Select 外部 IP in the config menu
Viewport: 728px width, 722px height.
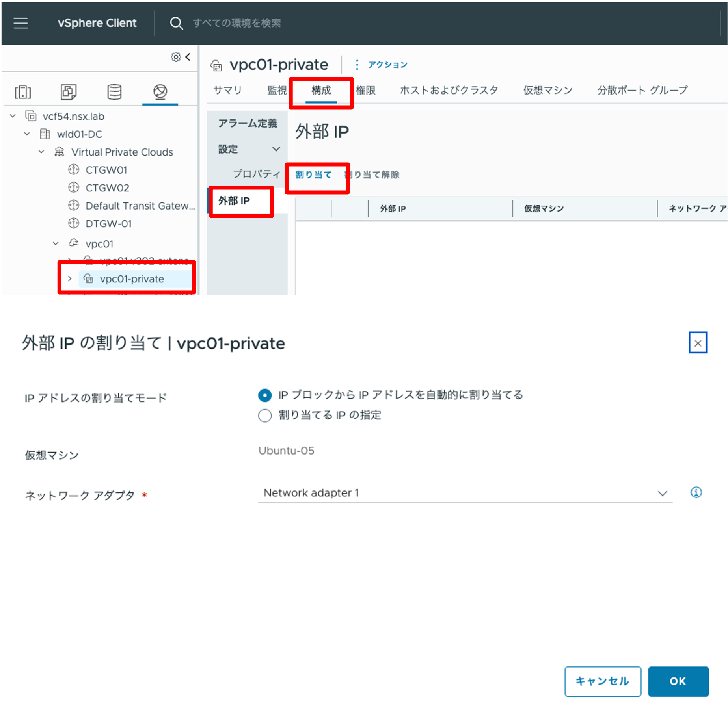click(234, 201)
